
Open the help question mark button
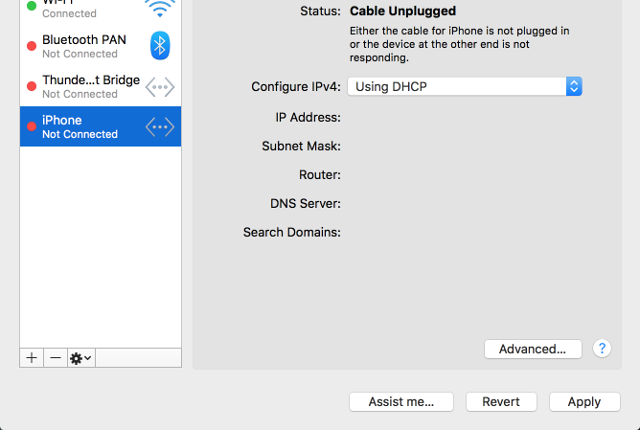602,348
